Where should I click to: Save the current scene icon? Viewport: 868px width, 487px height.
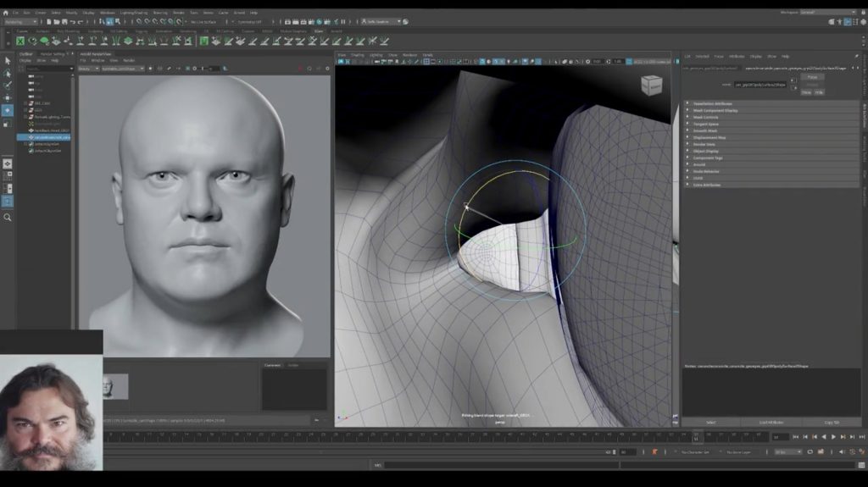click(x=64, y=21)
